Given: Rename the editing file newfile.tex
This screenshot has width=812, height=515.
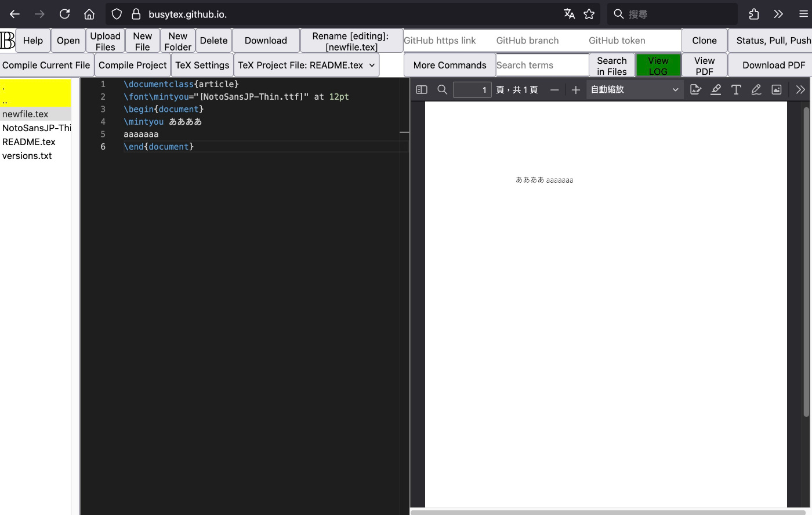Looking at the screenshot, I should tap(351, 41).
